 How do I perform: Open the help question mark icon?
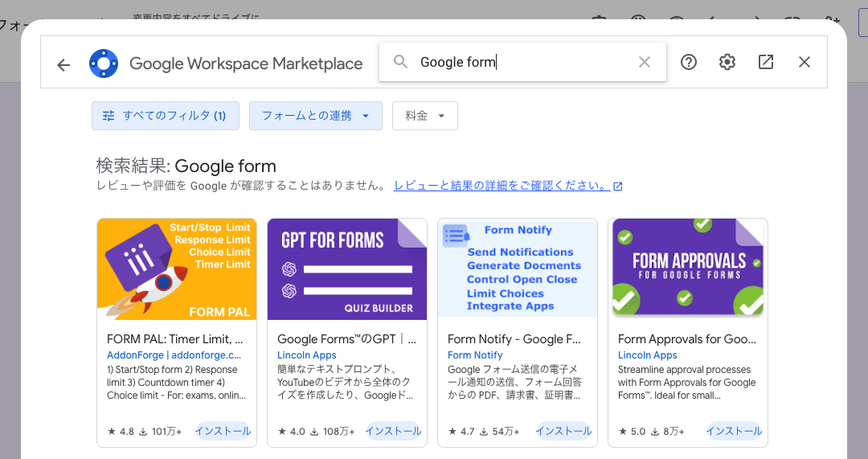689,62
